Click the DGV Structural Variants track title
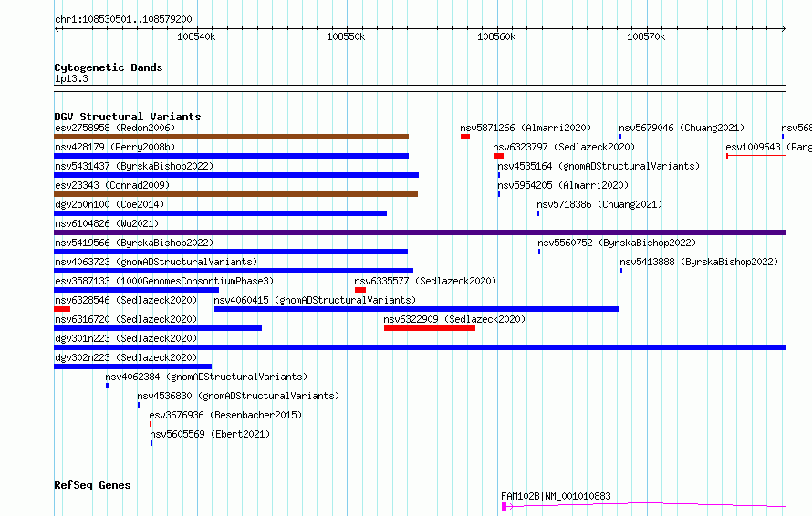The width and height of the screenshot is (812, 516). click(x=128, y=117)
